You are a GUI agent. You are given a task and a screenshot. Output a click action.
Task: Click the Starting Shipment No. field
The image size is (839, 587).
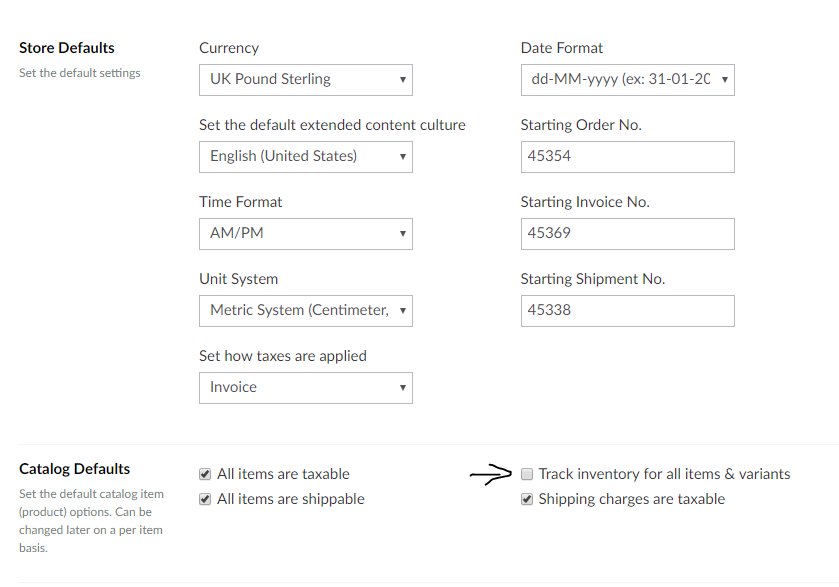pyautogui.click(x=628, y=311)
